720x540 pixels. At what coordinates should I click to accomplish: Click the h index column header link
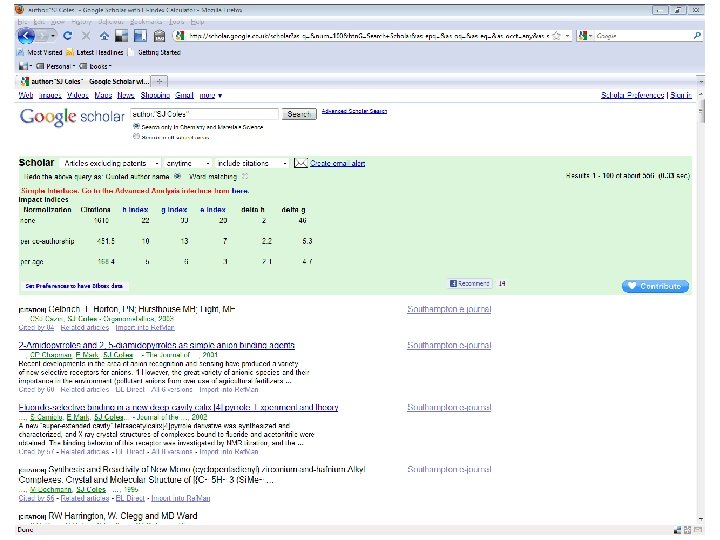click(x=135, y=209)
